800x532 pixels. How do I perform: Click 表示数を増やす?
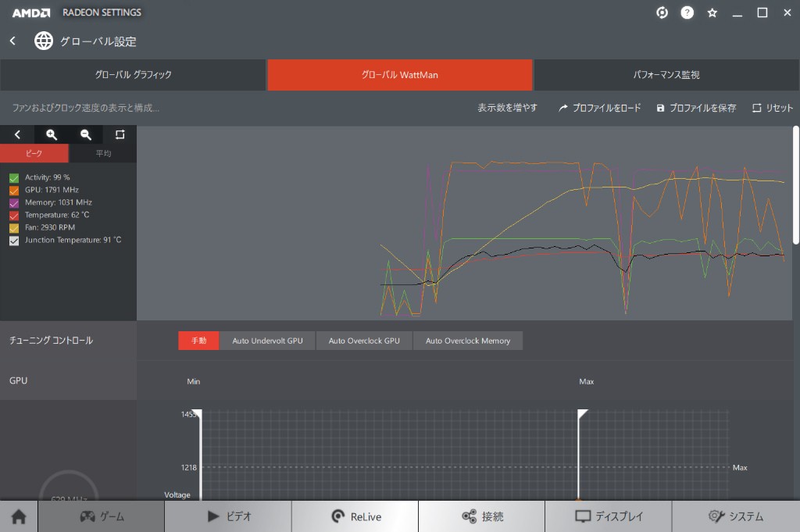507,108
